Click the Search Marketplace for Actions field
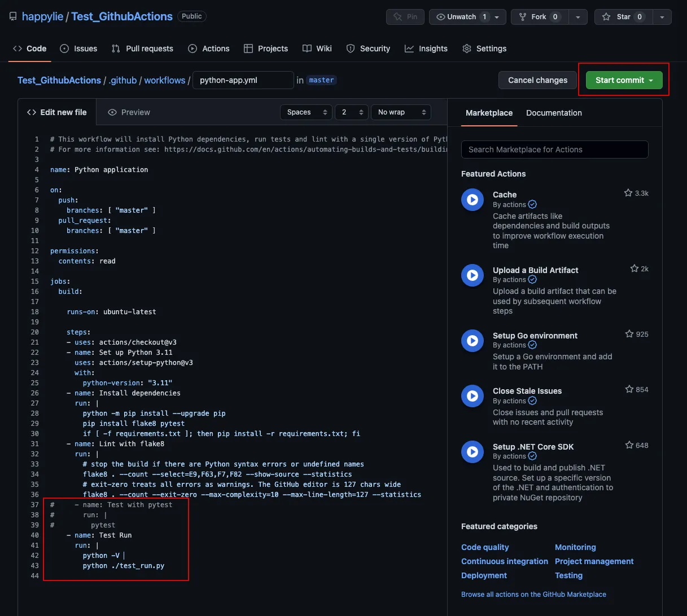 [x=554, y=149]
